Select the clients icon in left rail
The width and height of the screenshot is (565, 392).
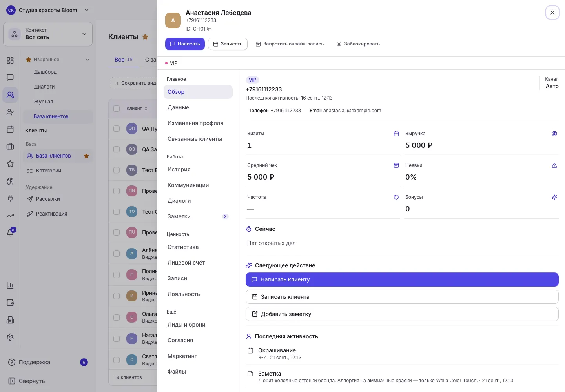10,95
